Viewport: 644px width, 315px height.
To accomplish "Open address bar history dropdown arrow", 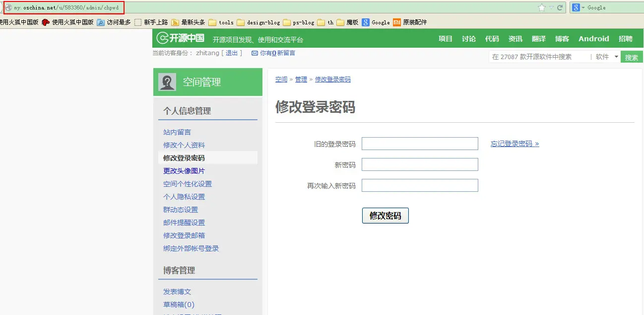I will coord(551,8).
